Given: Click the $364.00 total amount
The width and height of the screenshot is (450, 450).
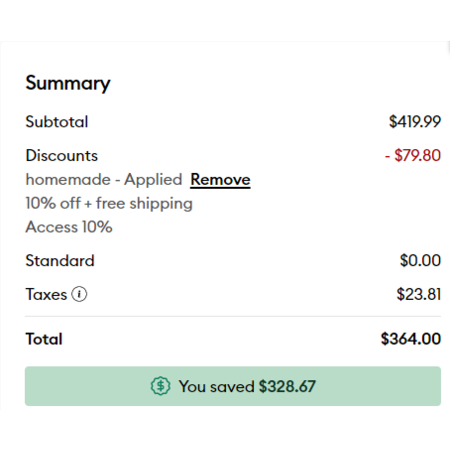Looking at the screenshot, I should 411,339.
